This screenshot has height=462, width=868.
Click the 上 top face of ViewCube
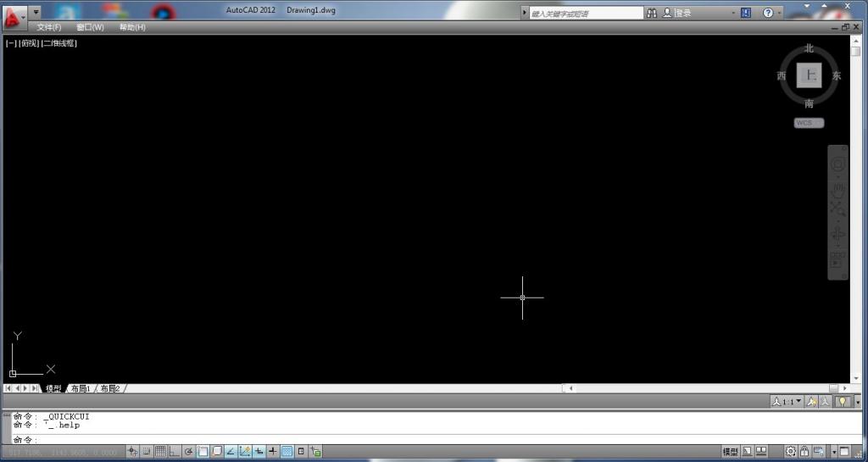click(810, 75)
